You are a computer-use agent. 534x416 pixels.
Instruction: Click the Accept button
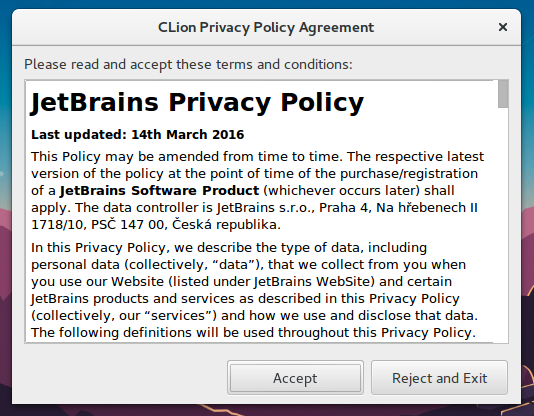(295, 378)
